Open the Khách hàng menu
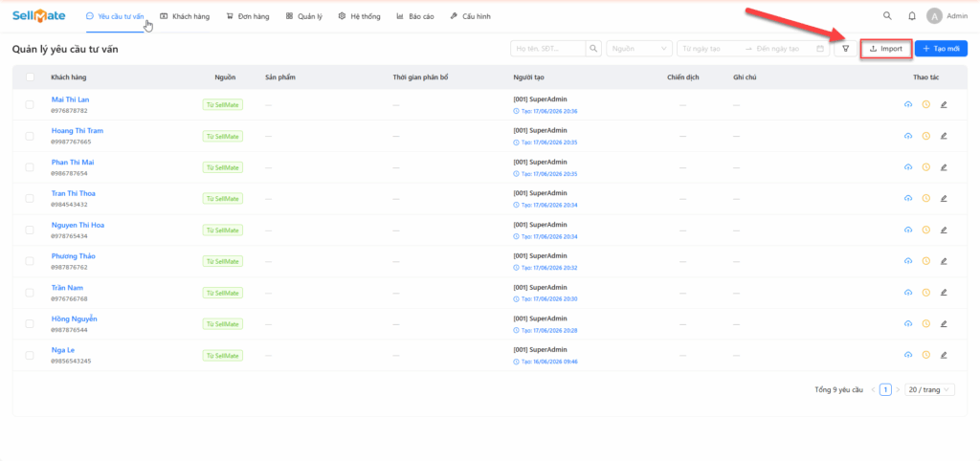Viewport: 980px width, 461px height. tap(185, 16)
